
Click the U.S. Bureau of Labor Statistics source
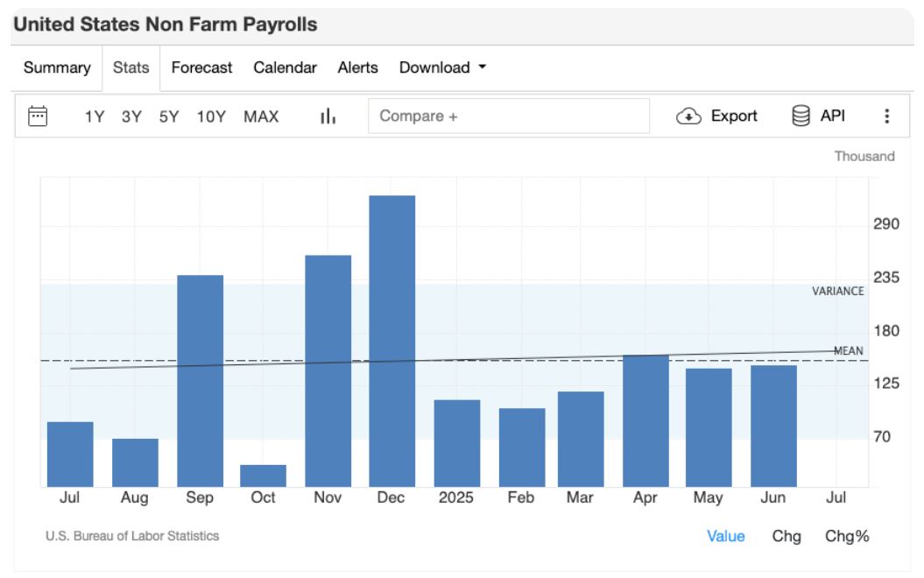[x=132, y=535]
